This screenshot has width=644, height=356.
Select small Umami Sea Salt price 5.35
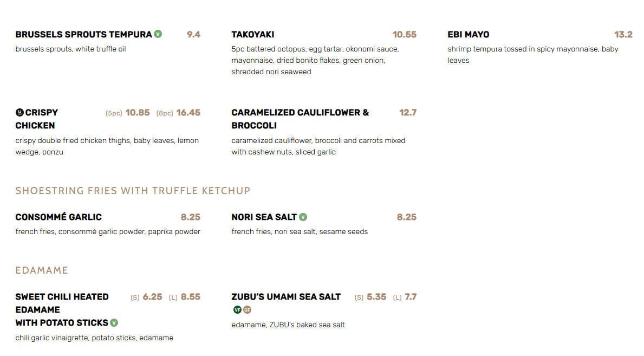376,297
